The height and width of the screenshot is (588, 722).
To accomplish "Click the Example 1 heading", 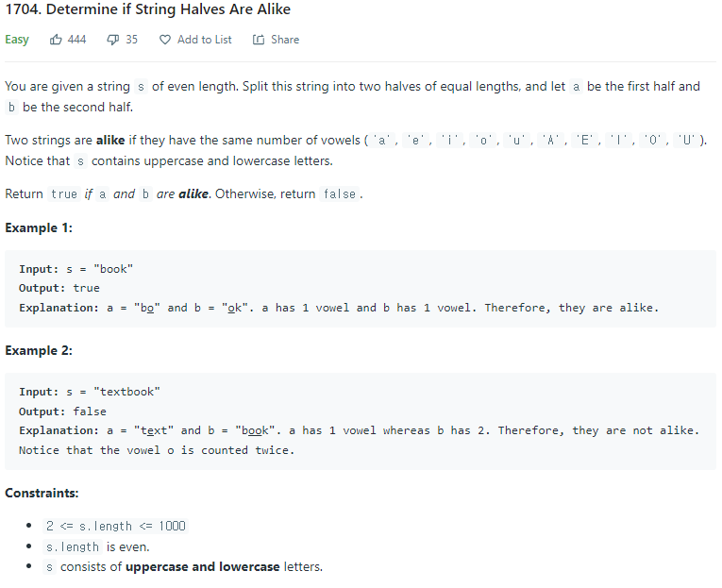I will click(39, 227).
